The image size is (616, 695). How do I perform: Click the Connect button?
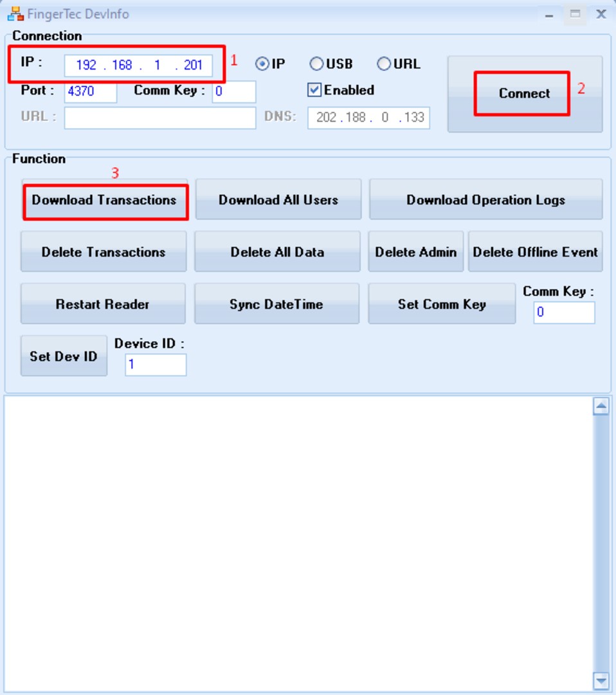coord(525,93)
